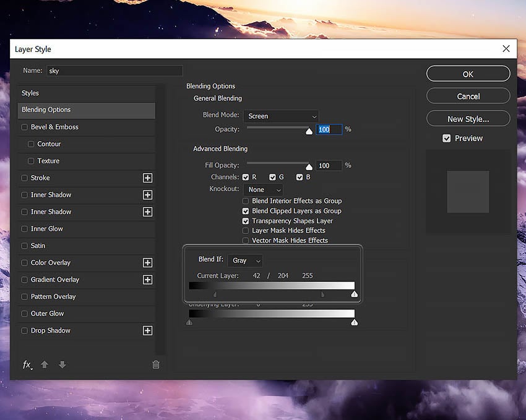526x420 pixels.
Task: Click inside the layer Name field showing sky
Action: [x=114, y=71]
